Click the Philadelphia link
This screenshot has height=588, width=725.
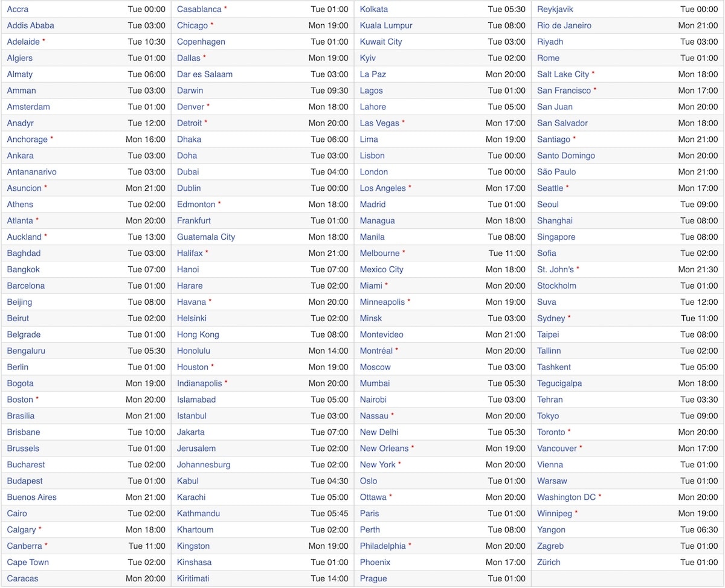[x=382, y=546]
